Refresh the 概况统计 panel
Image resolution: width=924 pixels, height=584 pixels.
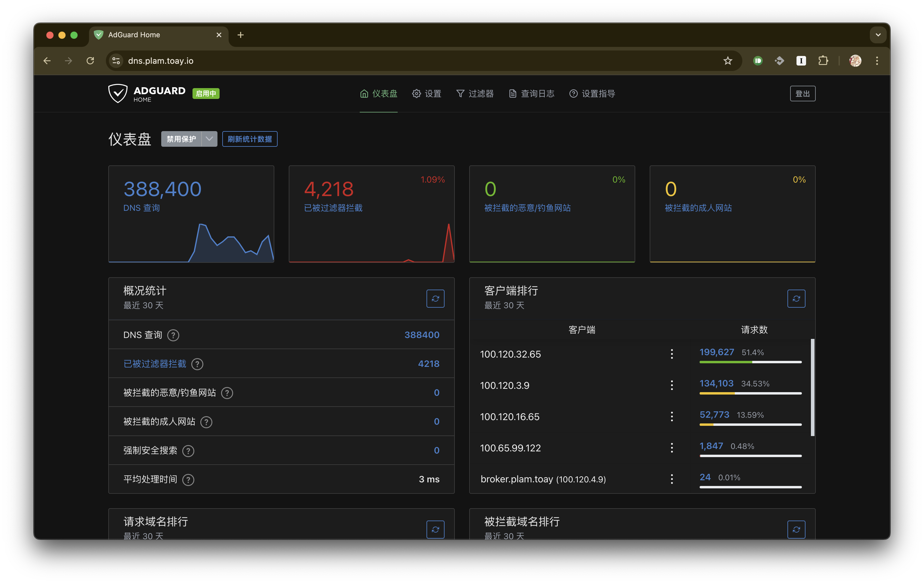click(x=435, y=299)
